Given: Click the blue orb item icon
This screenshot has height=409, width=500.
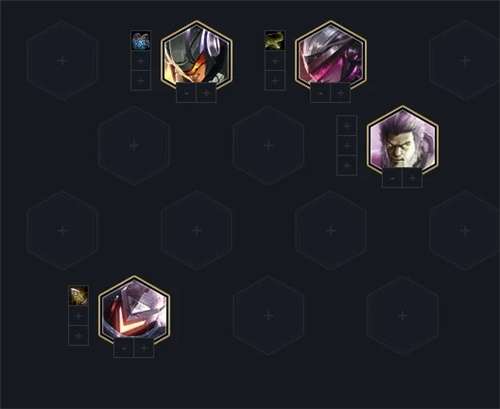Looking at the screenshot, I should (x=141, y=40).
